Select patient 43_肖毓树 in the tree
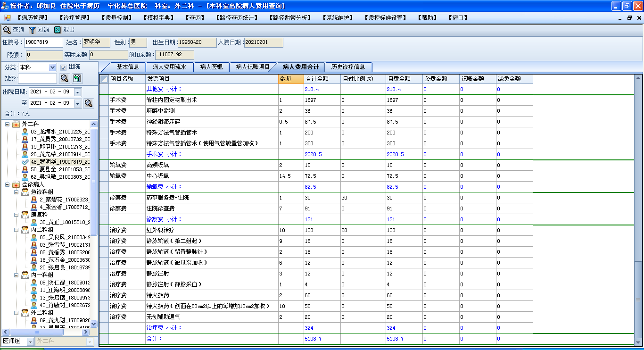This screenshot has width=644, height=350. pos(65,305)
